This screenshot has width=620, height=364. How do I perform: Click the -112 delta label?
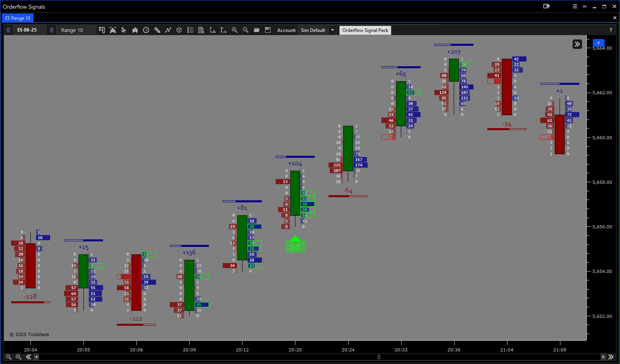(136, 319)
